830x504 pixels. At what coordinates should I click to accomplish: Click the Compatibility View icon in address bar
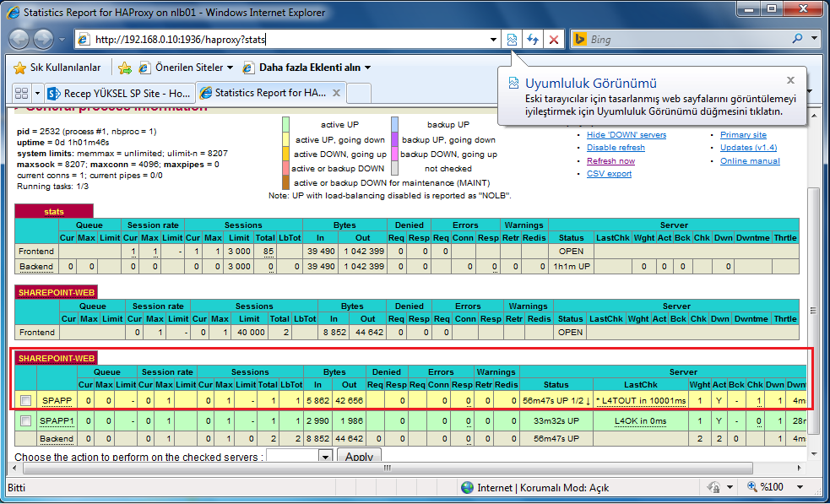pyautogui.click(x=512, y=39)
